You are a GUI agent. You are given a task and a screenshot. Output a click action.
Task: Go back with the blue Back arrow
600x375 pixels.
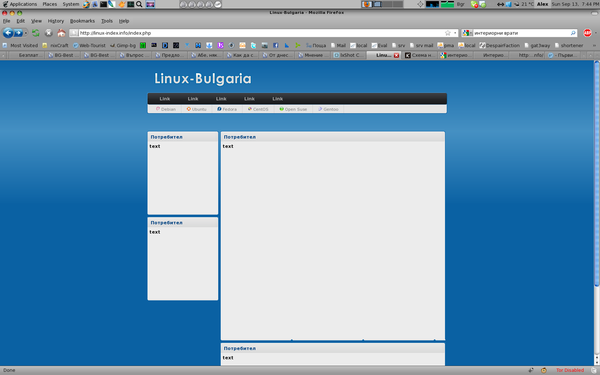pos(8,33)
